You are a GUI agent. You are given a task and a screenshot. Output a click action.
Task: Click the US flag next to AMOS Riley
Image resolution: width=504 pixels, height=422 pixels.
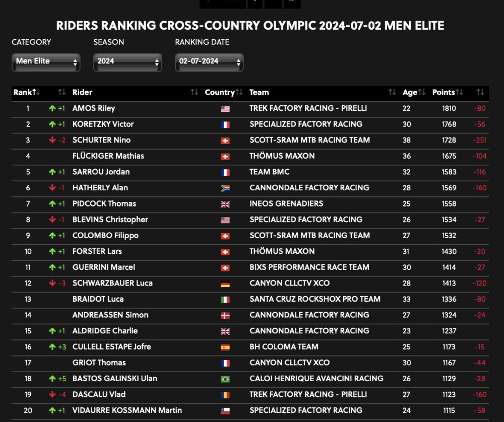pos(225,108)
